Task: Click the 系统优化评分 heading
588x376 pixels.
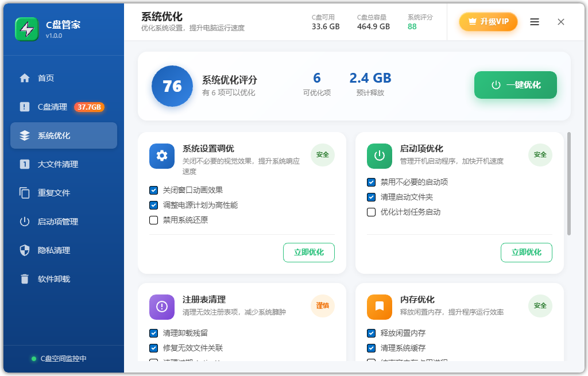Action: (230, 80)
